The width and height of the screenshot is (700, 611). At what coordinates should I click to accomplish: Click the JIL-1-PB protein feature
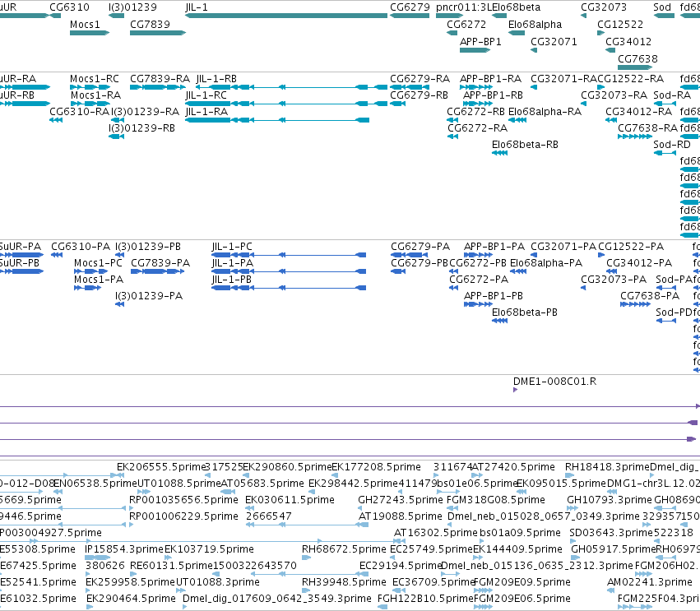point(289,288)
